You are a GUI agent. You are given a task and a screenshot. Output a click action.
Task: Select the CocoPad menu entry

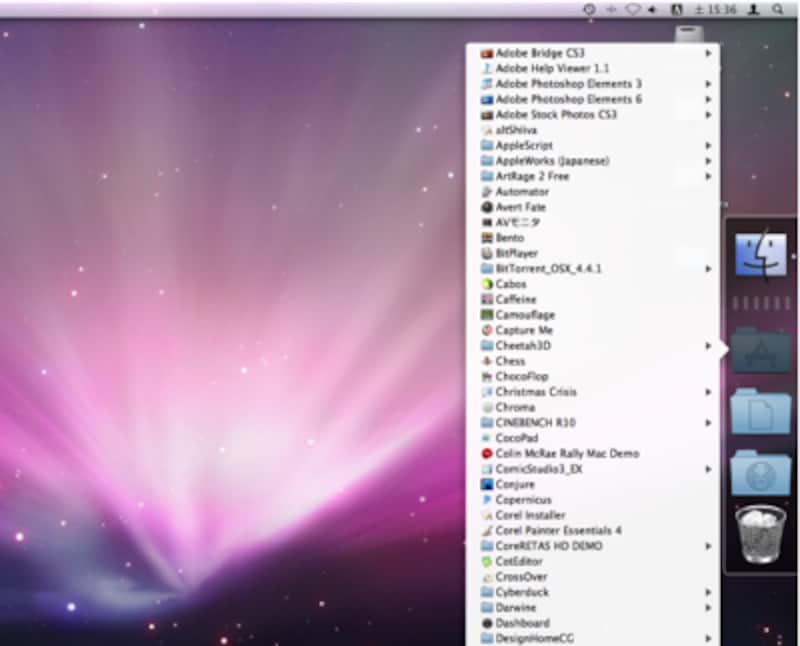pyautogui.click(x=593, y=438)
